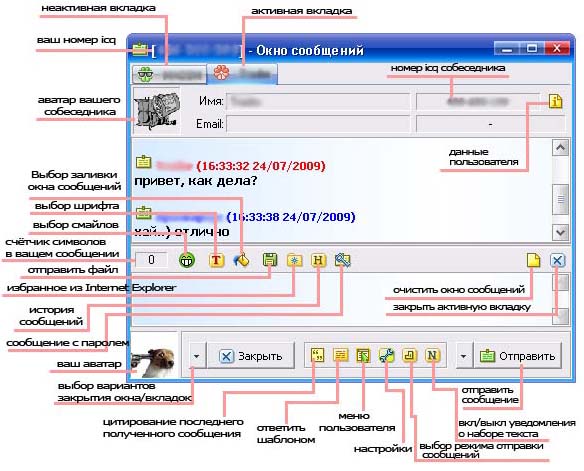Clear the message window with page icon
The image size is (584, 471).
click(x=533, y=260)
